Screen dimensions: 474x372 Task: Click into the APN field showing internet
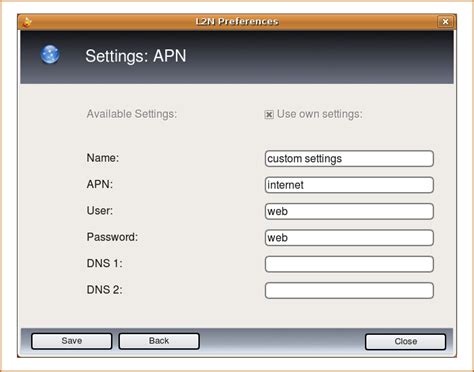click(x=349, y=185)
